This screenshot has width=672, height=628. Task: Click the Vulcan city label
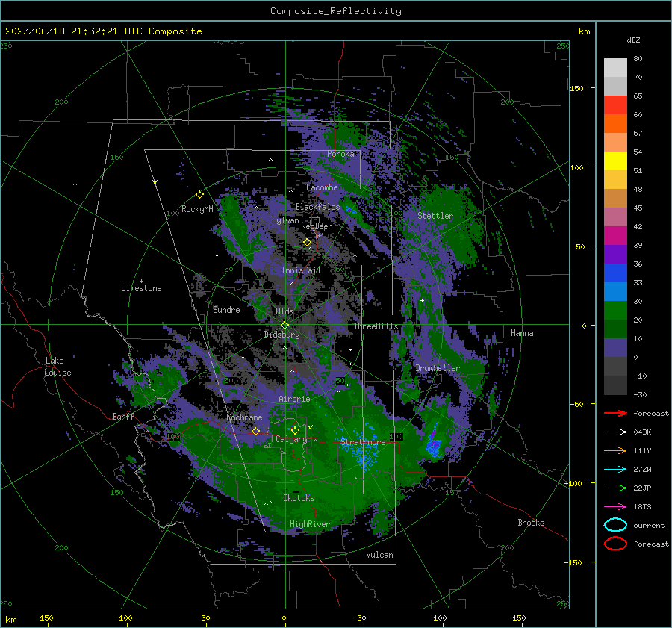(x=379, y=555)
